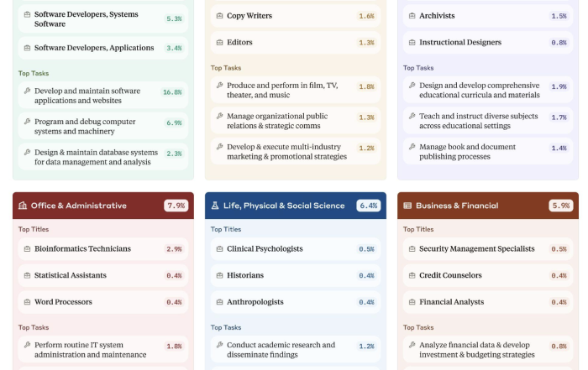The image size is (588, 370).
Task: Click the Historians title row
Action: click(x=296, y=275)
